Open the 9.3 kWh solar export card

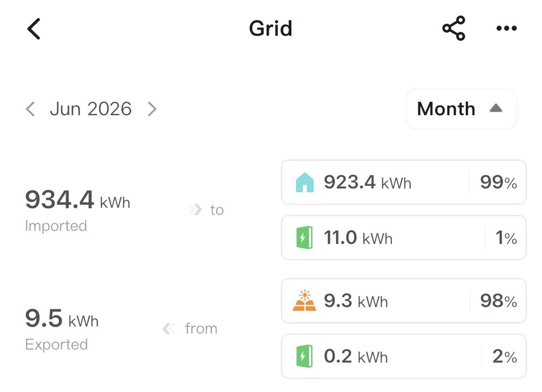click(404, 300)
